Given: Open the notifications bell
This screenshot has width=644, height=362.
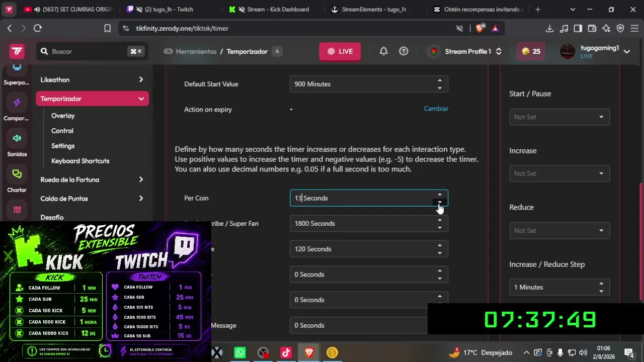Looking at the screenshot, I should point(383,51).
